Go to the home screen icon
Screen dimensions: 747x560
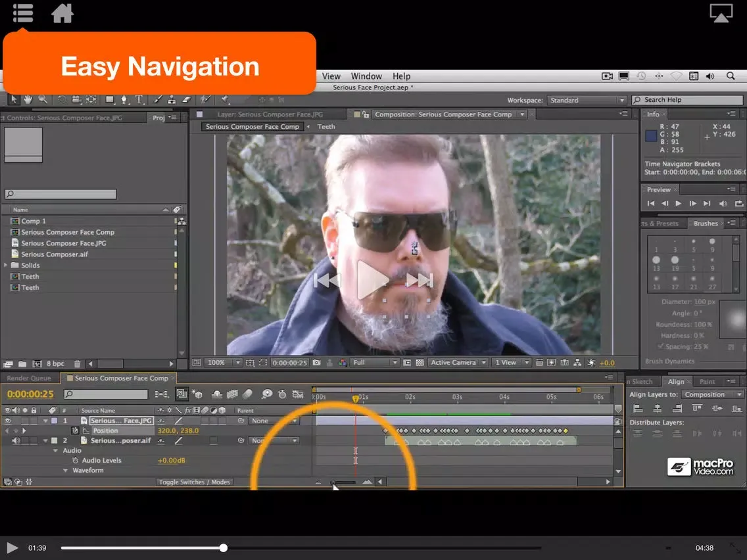click(x=62, y=13)
